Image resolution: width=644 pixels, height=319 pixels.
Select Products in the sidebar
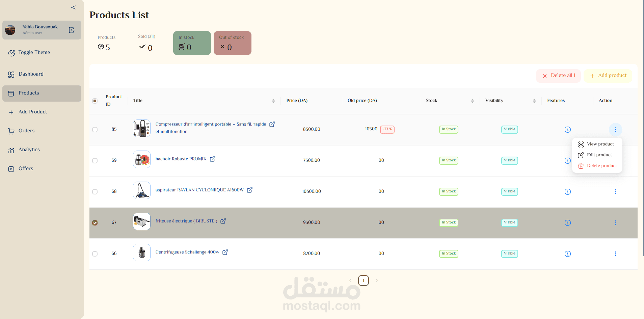42,93
